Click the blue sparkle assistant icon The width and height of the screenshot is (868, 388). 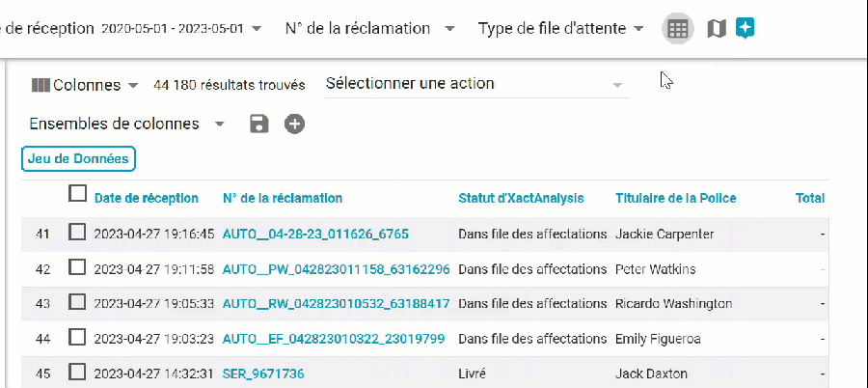coord(745,28)
